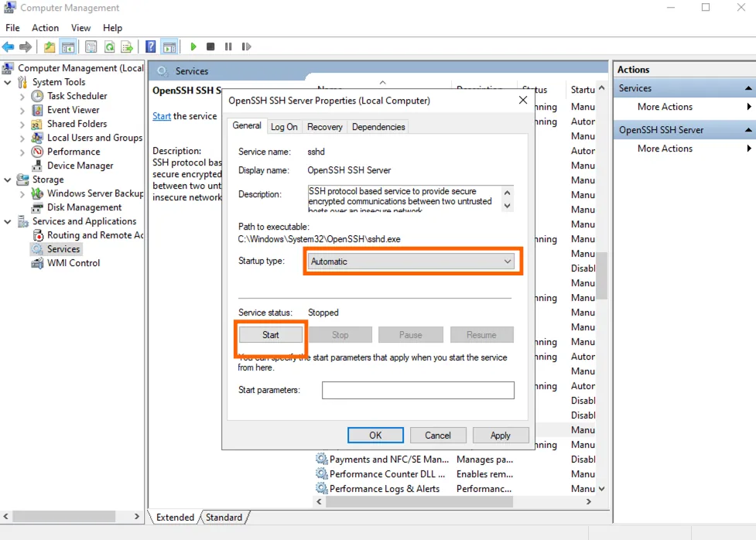Expand the Performance tree node

[22, 152]
